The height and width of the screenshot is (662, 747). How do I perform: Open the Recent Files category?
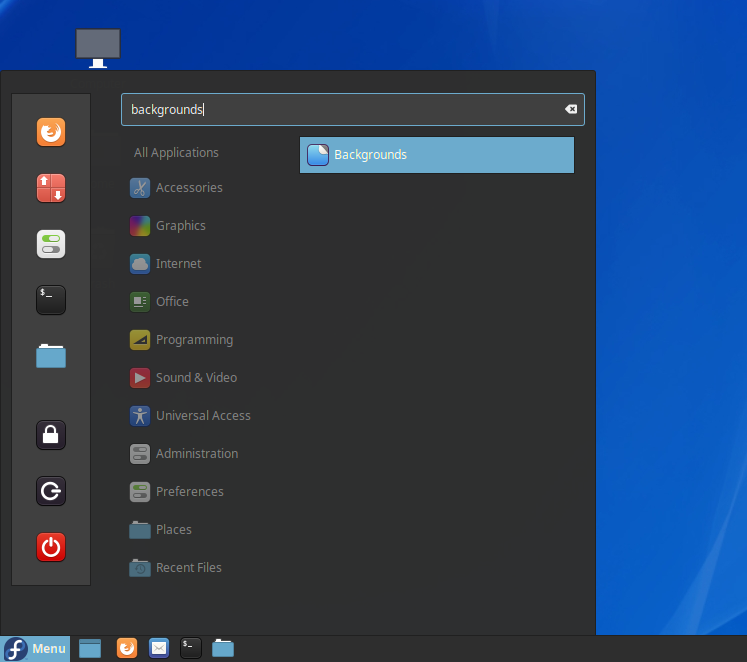point(188,568)
